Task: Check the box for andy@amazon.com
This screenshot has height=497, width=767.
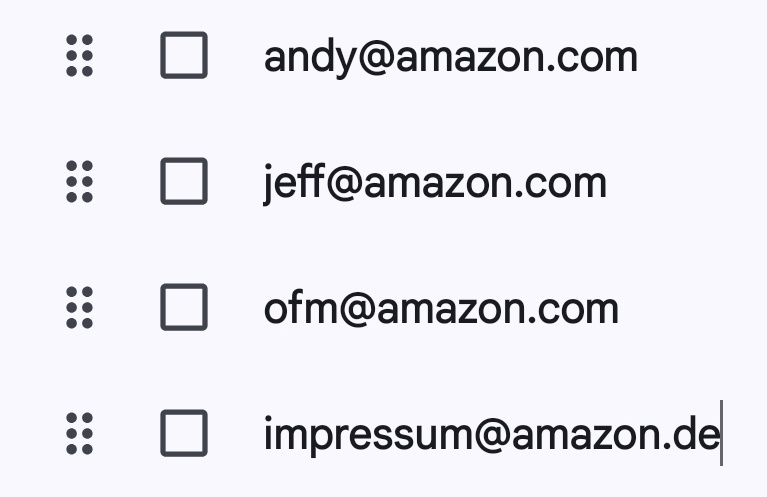Action: (184, 56)
